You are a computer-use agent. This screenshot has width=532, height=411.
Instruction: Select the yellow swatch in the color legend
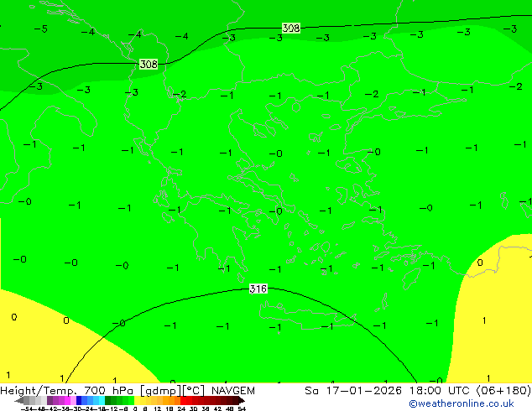[137, 400]
